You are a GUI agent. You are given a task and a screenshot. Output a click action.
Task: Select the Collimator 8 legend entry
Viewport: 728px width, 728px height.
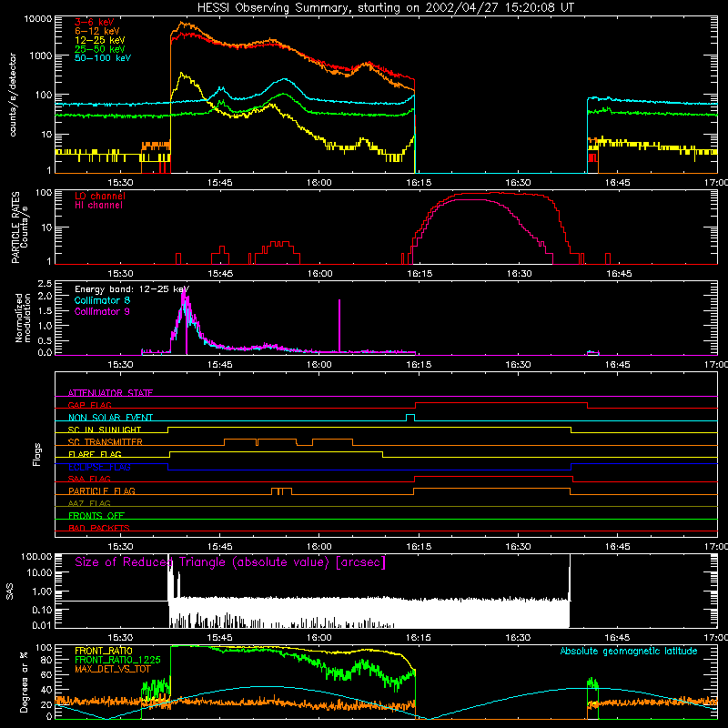pyautogui.click(x=102, y=300)
